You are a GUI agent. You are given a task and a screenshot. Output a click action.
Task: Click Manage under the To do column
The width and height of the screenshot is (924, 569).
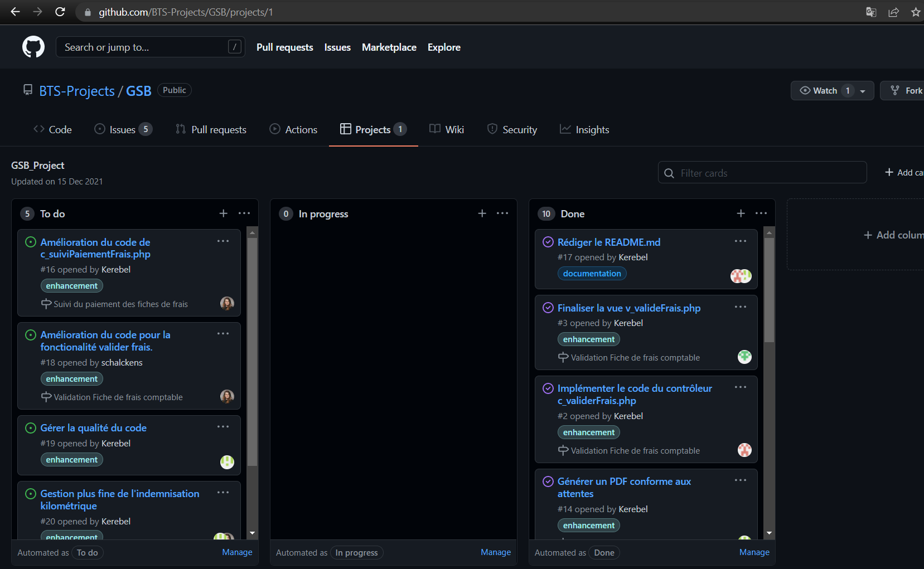tap(237, 552)
